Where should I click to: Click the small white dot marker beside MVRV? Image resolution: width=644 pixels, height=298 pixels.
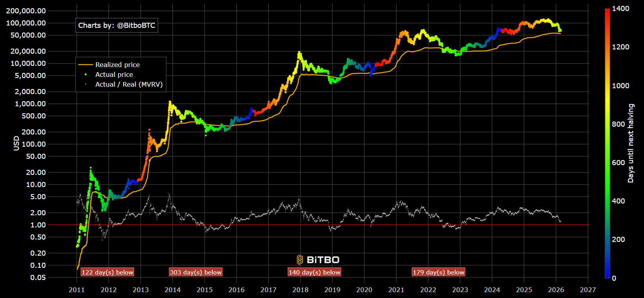pos(86,84)
